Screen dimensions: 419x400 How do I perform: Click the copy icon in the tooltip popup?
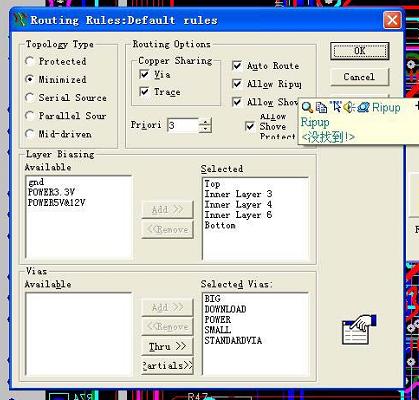click(321, 107)
